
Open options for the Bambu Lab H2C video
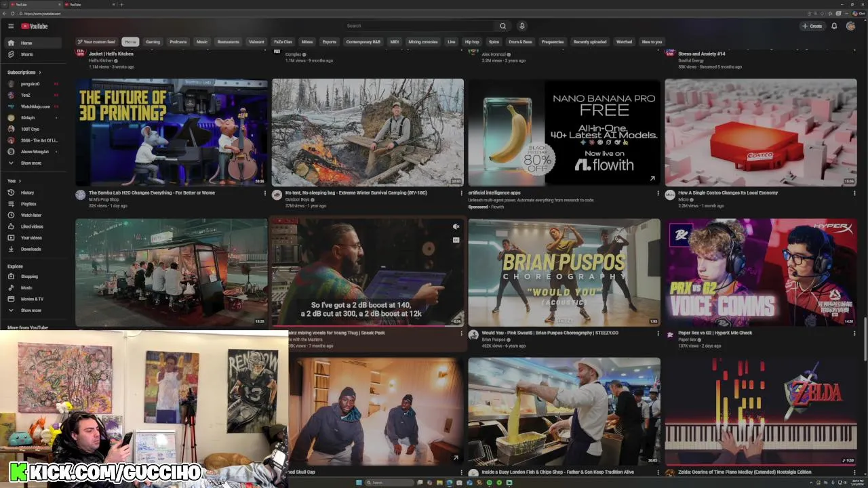pos(265,193)
